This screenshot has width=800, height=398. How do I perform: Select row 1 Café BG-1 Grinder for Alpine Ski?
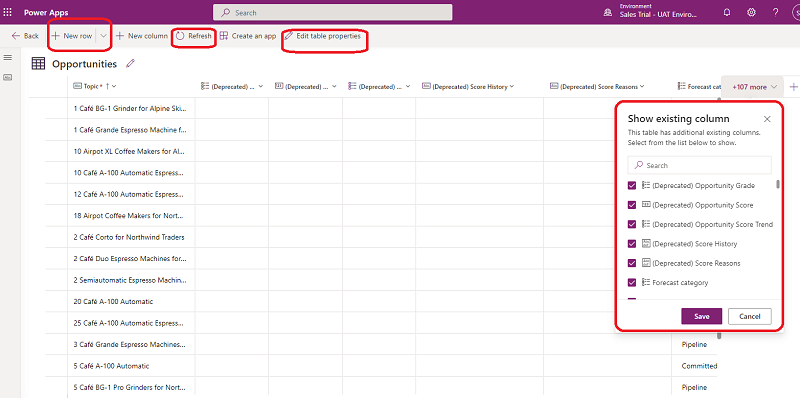pyautogui.click(x=130, y=108)
